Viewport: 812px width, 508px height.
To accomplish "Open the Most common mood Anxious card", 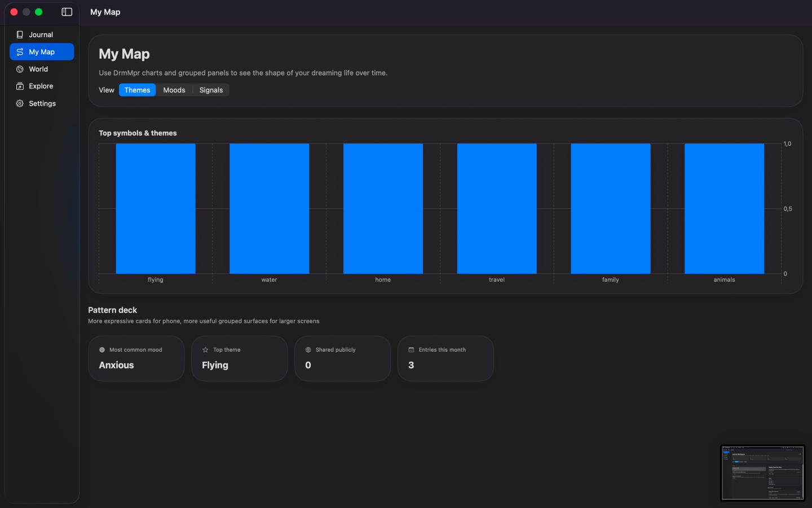I will pyautogui.click(x=136, y=358).
